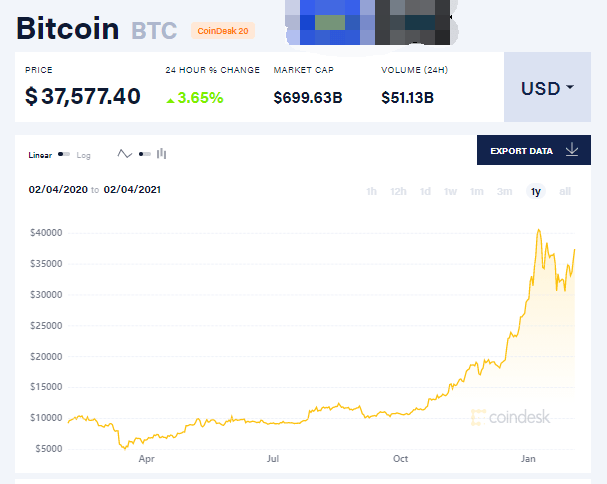Select the 1m time range

coord(477,191)
